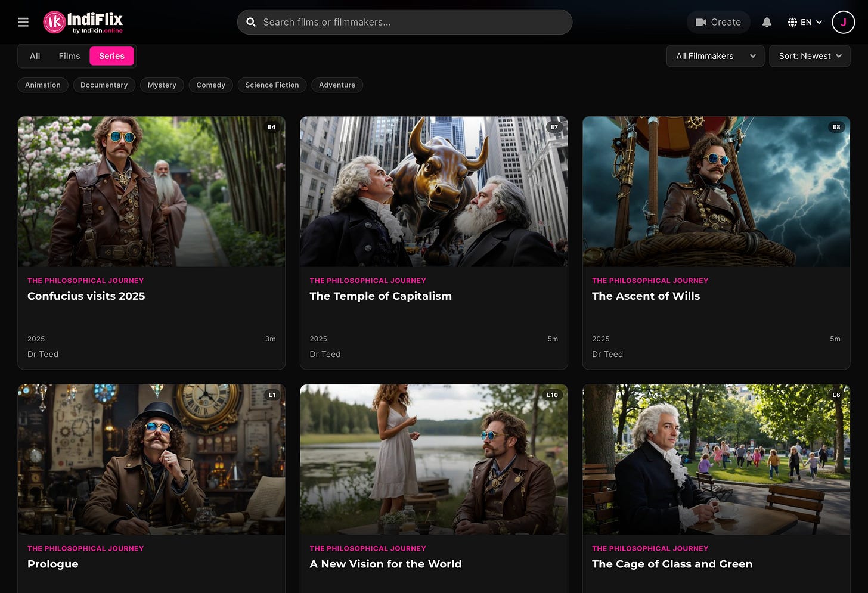Click 2025 year on Temple of Capitalism card
The width and height of the screenshot is (868, 593).
(318, 339)
